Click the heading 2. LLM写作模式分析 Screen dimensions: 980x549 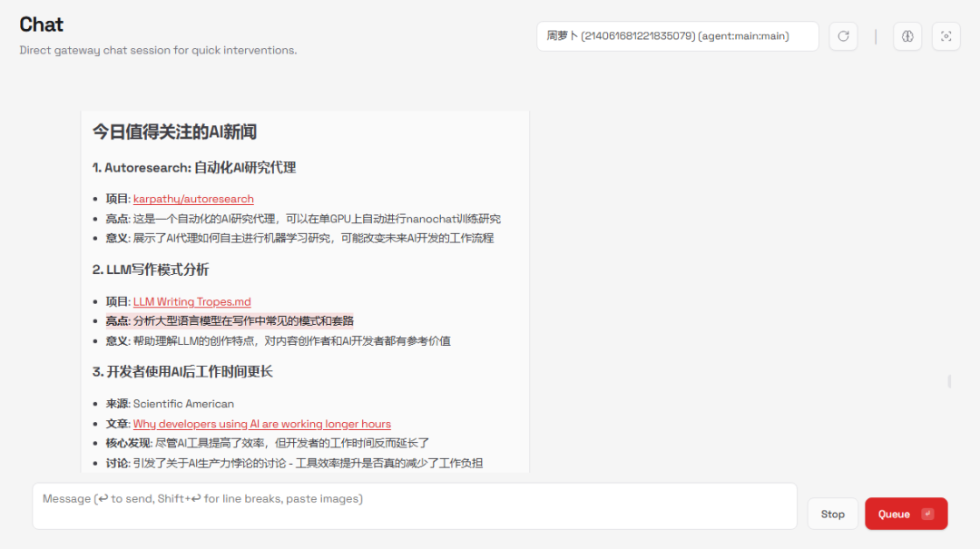(x=151, y=270)
